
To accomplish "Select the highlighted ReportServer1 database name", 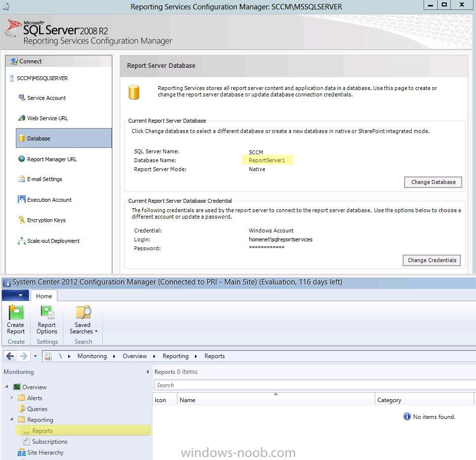I will click(x=267, y=160).
